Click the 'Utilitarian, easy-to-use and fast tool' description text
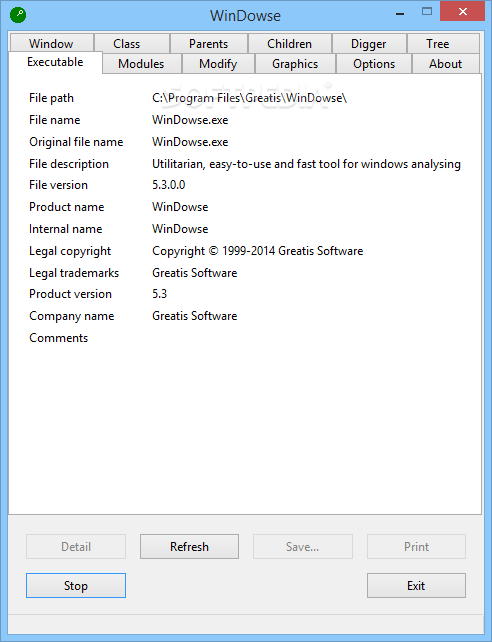The height and width of the screenshot is (642, 492). point(307,164)
